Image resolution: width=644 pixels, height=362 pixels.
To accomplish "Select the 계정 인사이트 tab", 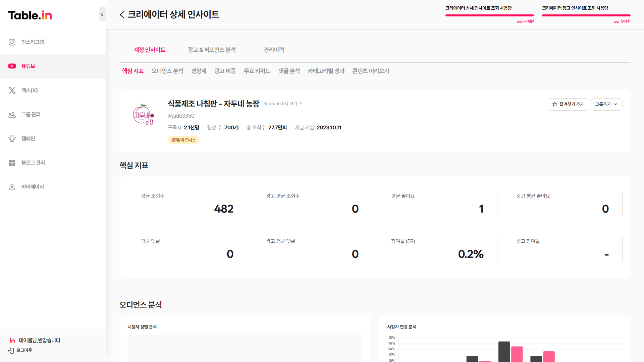I will [150, 50].
